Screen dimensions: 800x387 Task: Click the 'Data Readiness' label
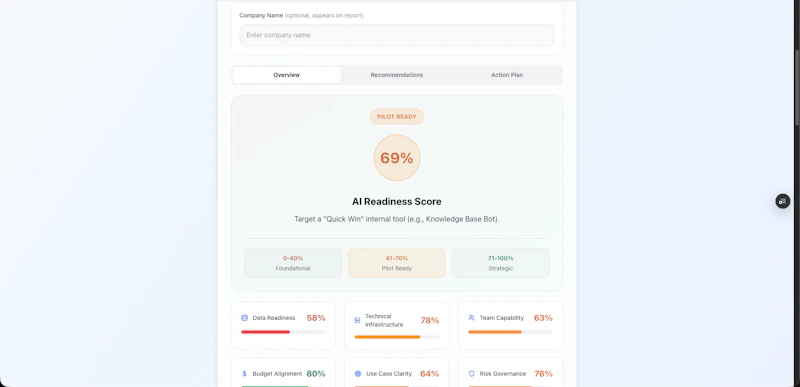point(274,318)
